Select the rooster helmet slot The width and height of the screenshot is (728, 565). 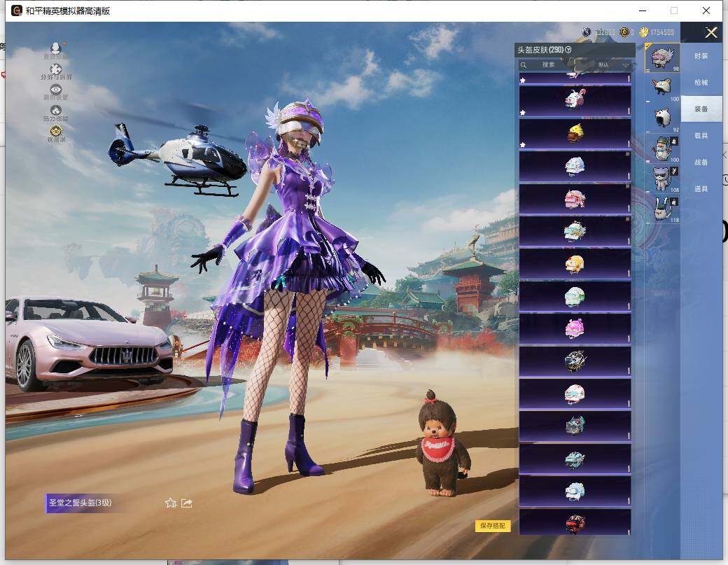click(x=662, y=89)
